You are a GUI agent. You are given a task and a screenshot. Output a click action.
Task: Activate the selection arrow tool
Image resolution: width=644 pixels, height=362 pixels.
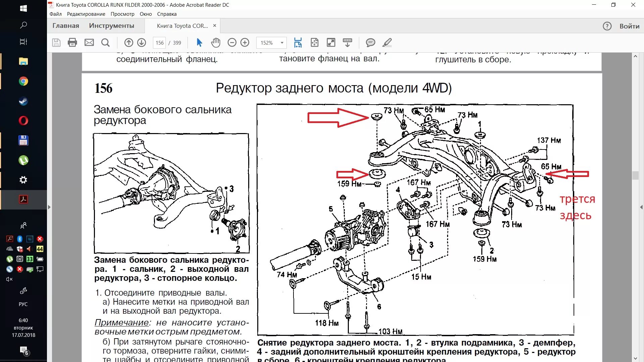[x=199, y=43]
